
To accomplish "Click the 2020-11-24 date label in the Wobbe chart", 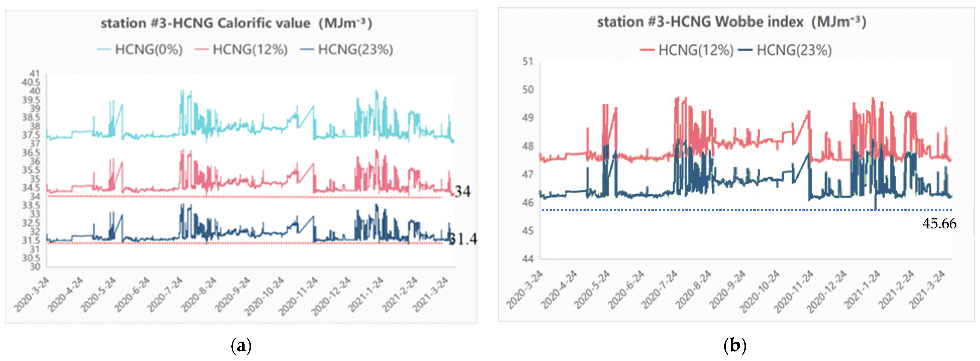I will (x=794, y=291).
